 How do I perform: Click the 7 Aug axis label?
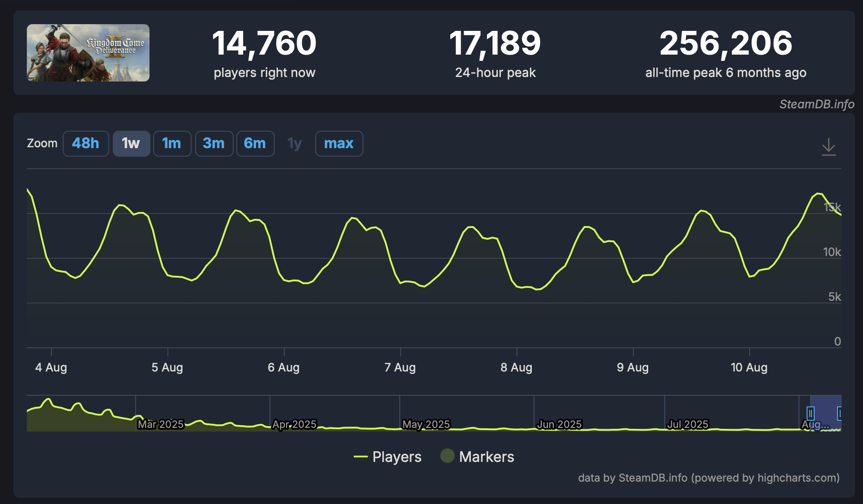pos(400,367)
